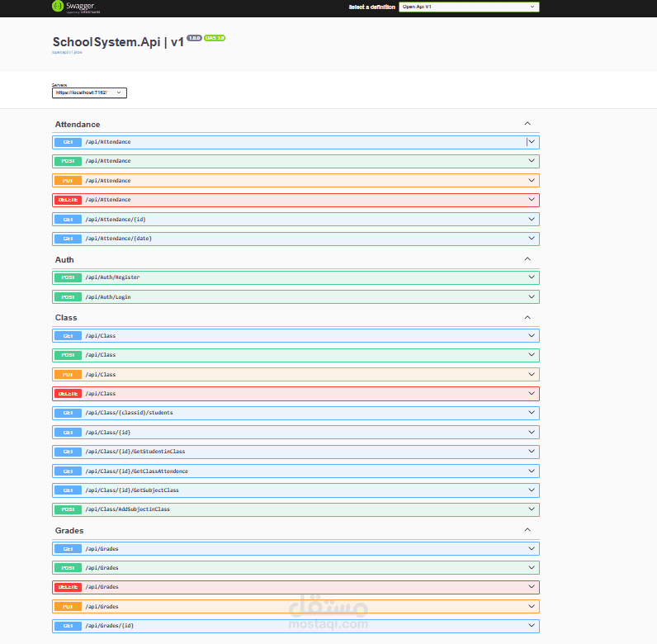Screen dimensions: 657x644
Task: Expand chevron on GET /api/Class/{id} row
Action: 532,433
